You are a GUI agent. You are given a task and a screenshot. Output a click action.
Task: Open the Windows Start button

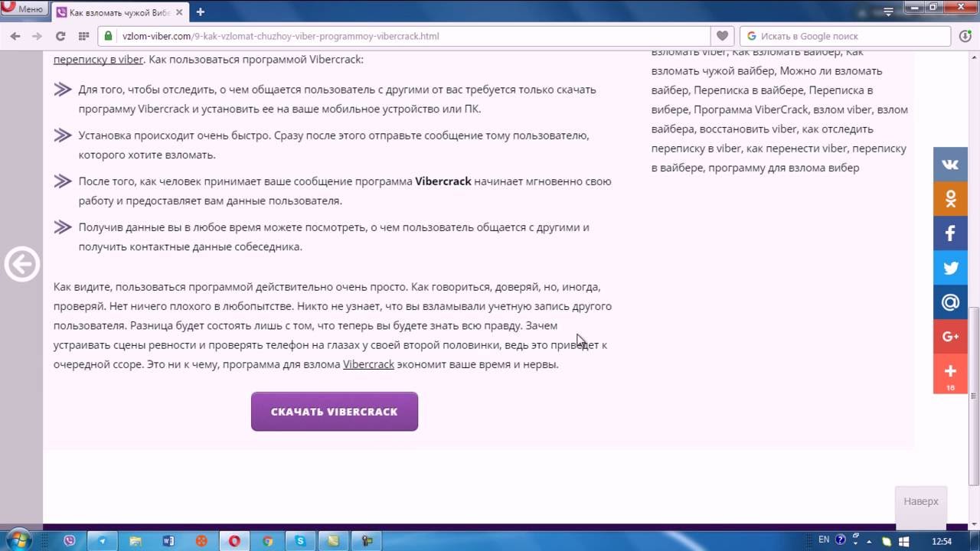(x=20, y=540)
